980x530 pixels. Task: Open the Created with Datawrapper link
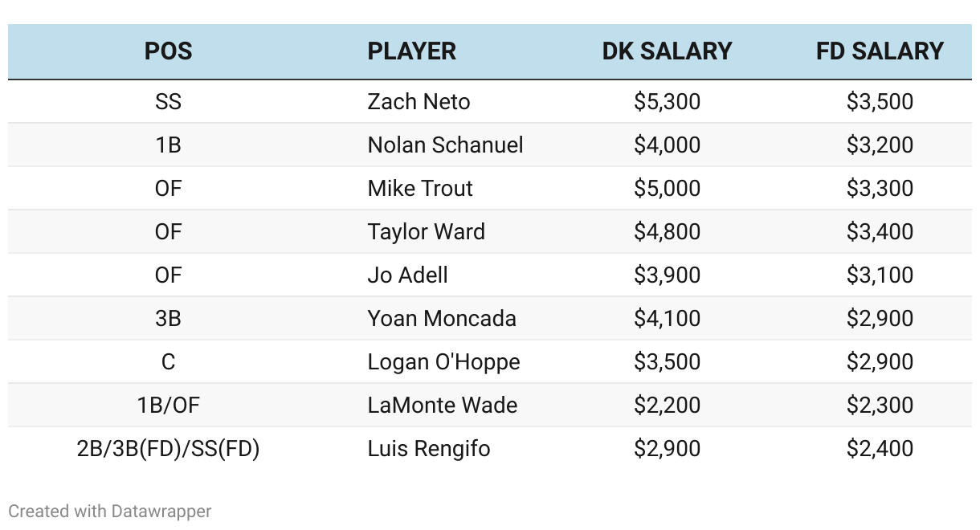(x=110, y=511)
